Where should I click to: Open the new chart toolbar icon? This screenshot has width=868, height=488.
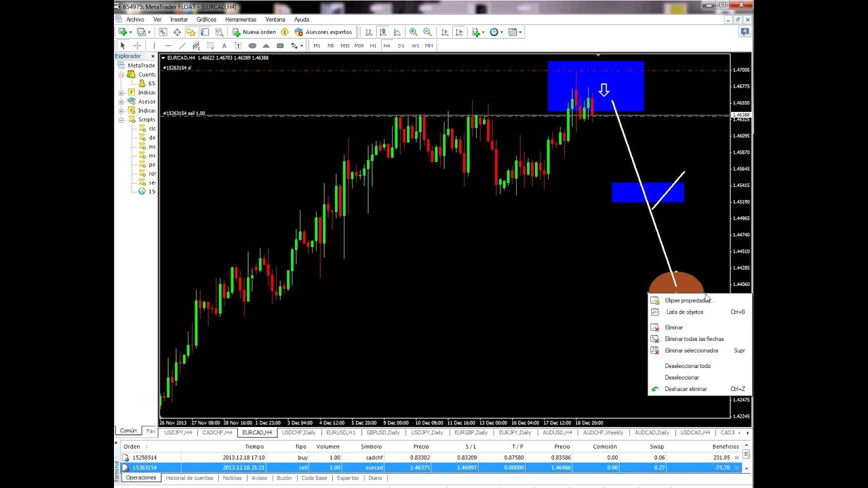(123, 32)
